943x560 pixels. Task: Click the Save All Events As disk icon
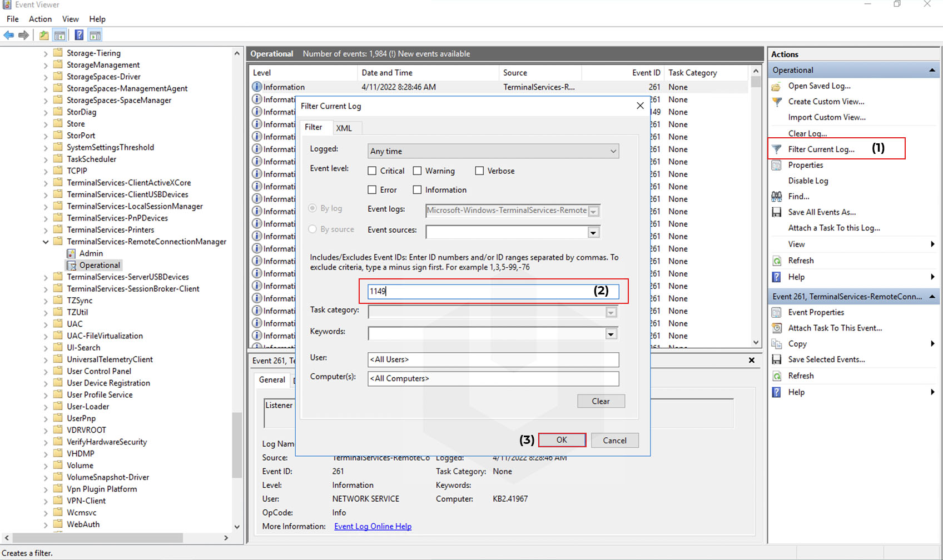[777, 212]
